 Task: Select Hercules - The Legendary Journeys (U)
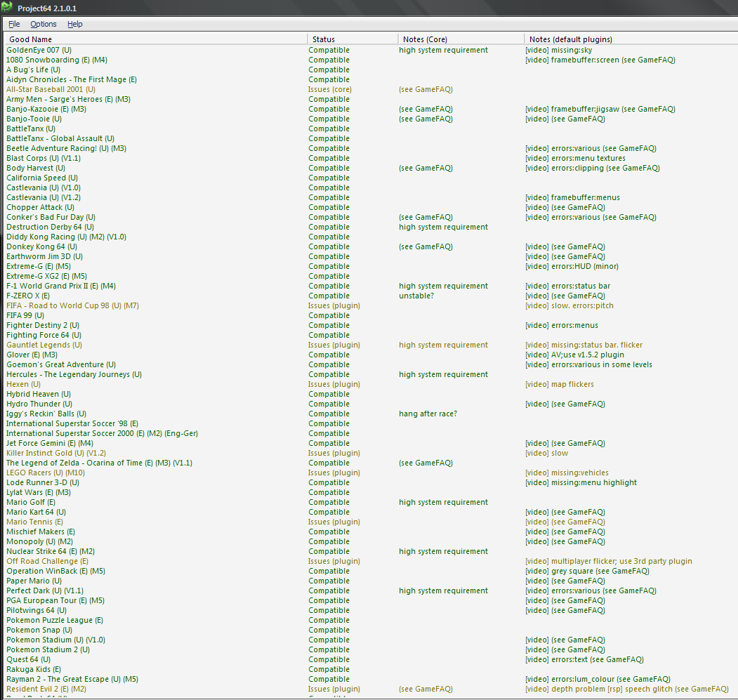[x=74, y=375]
